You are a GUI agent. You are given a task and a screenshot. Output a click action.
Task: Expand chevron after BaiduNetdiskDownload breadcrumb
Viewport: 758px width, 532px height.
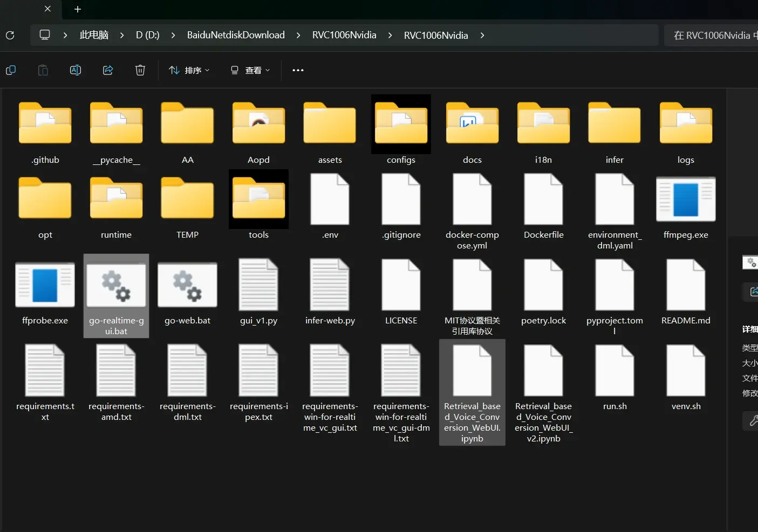pyautogui.click(x=298, y=35)
